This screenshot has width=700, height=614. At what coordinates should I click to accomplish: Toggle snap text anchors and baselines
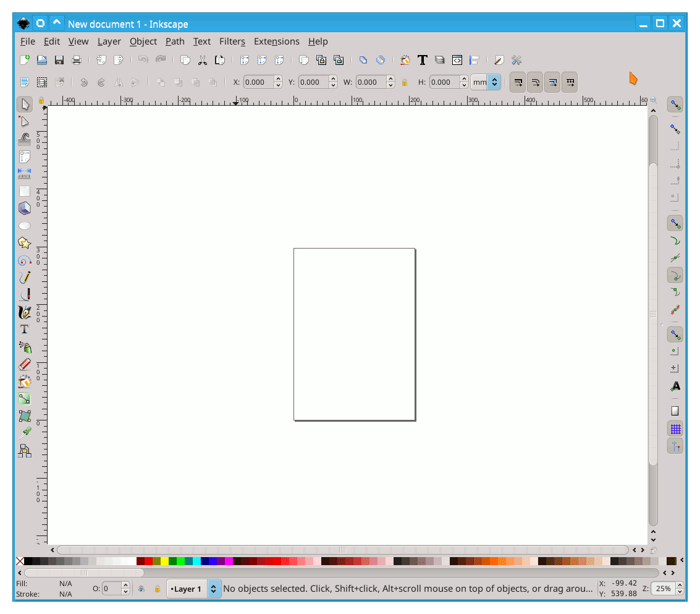(x=675, y=386)
